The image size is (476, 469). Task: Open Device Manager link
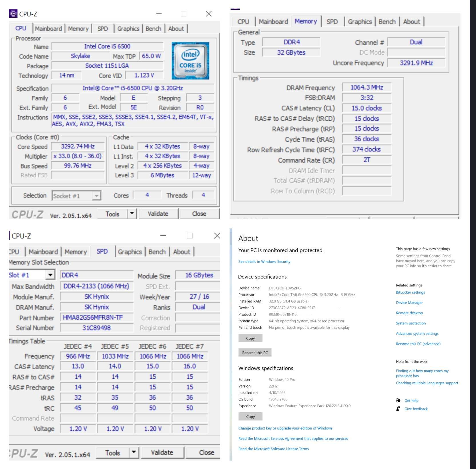409,302
